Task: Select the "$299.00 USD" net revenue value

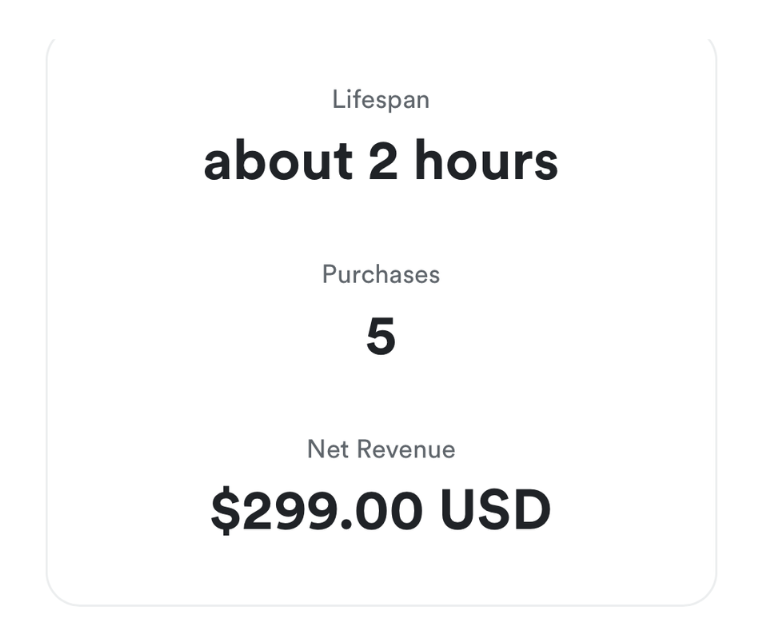Action: tap(380, 511)
